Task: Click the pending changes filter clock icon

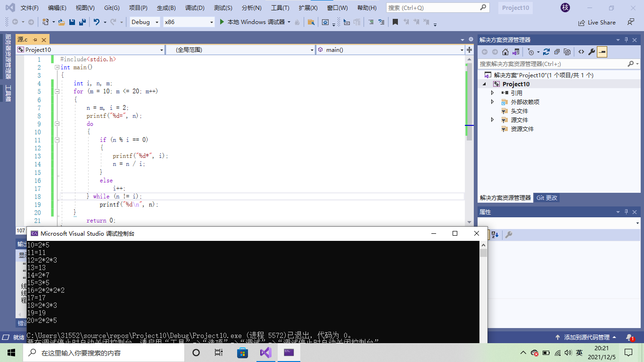Action: tap(531, 52)
